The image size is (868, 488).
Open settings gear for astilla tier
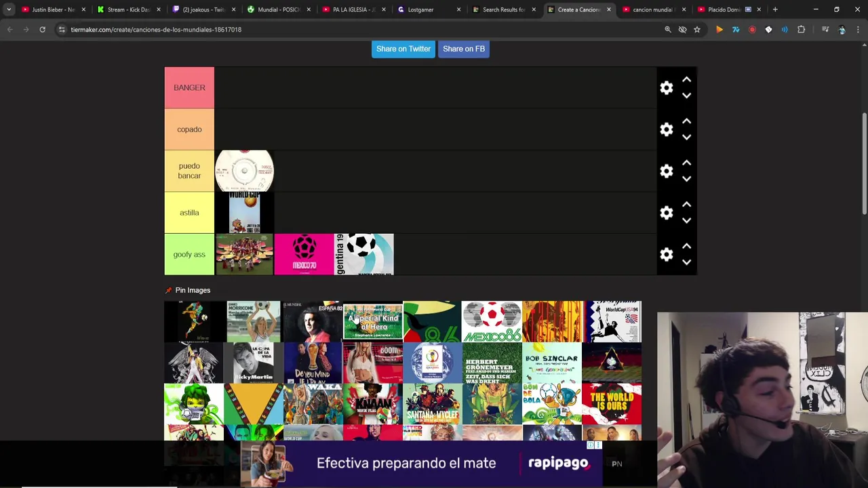click(x=667, y=213)
